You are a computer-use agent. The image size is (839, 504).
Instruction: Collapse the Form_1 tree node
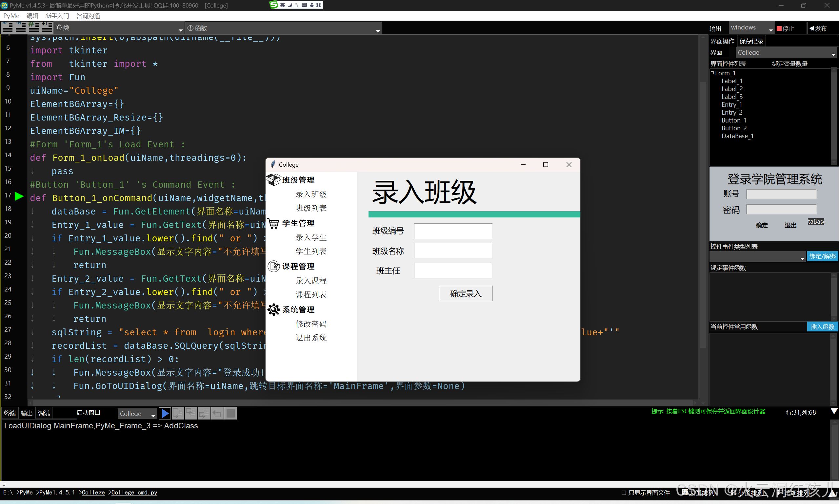pyautogui.click(x=712, y=73)
